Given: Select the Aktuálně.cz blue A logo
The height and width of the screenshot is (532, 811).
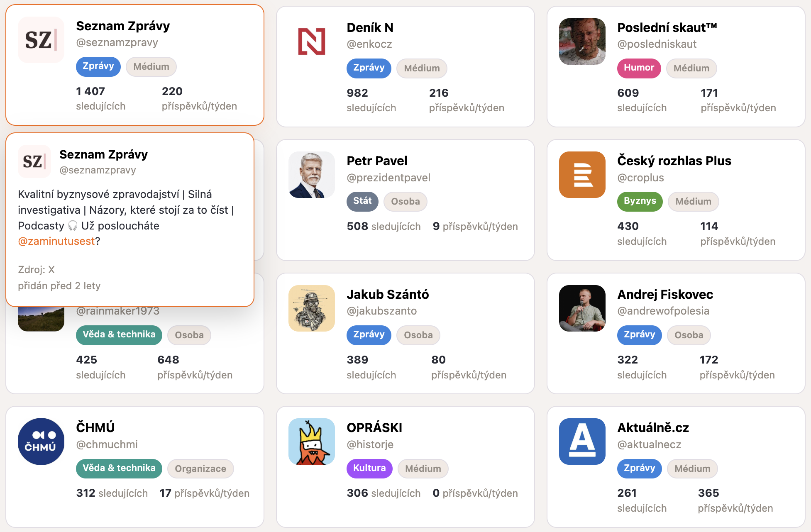Looking at the screenshot, I should tap(582, 442).
